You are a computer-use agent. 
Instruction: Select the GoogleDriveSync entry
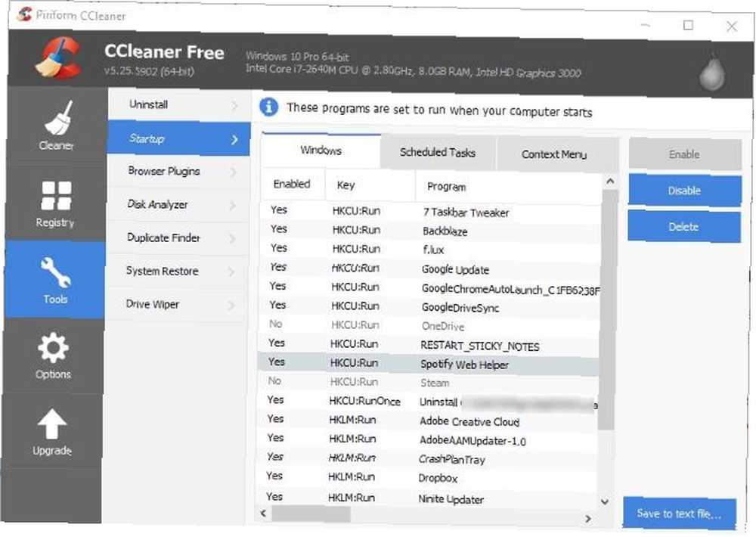pos(430,306)
